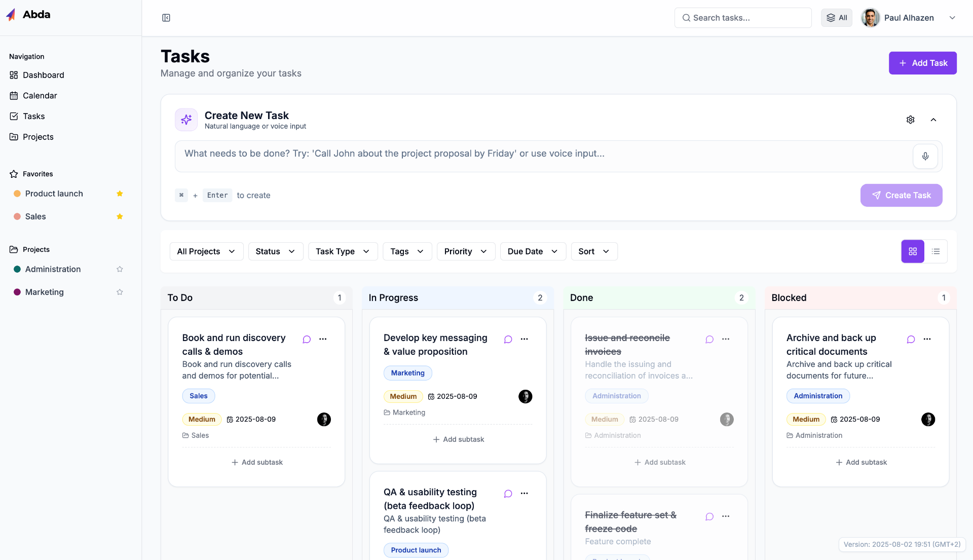This screenshot has width=973, height=560.
Task: Open comments on Book and run discovery calls
Action: click(x=307, y=339)
